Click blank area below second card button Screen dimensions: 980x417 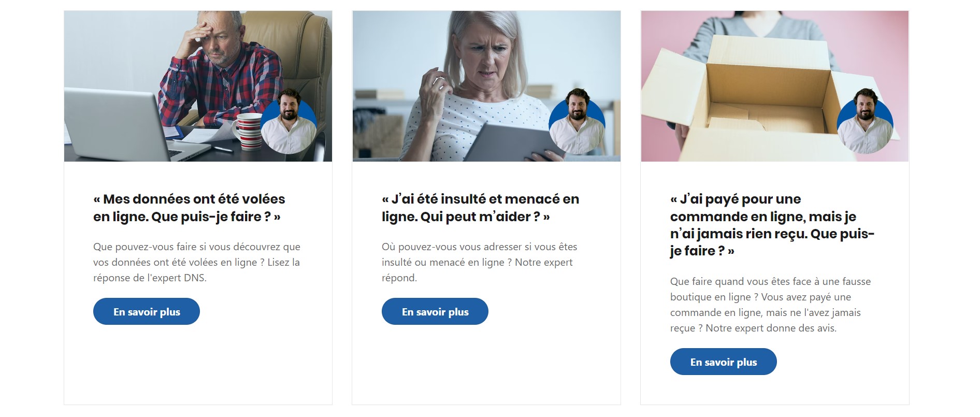tap(486, 365)
